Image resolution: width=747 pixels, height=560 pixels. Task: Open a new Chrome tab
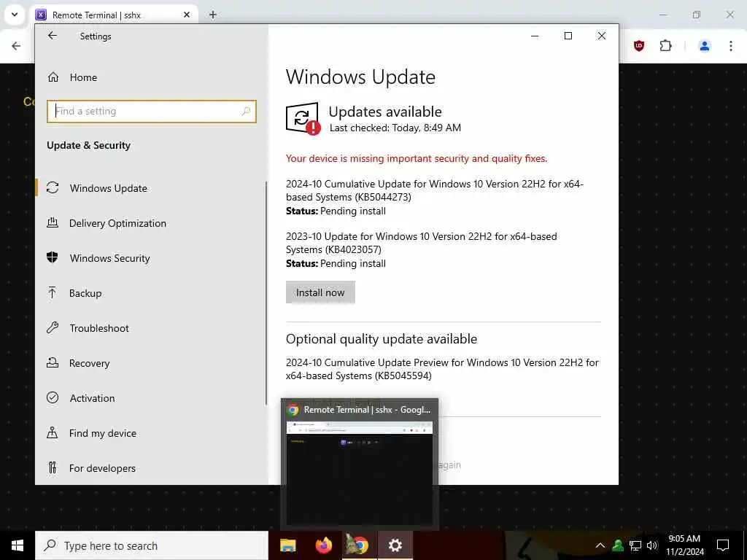[x=213, y=15]
